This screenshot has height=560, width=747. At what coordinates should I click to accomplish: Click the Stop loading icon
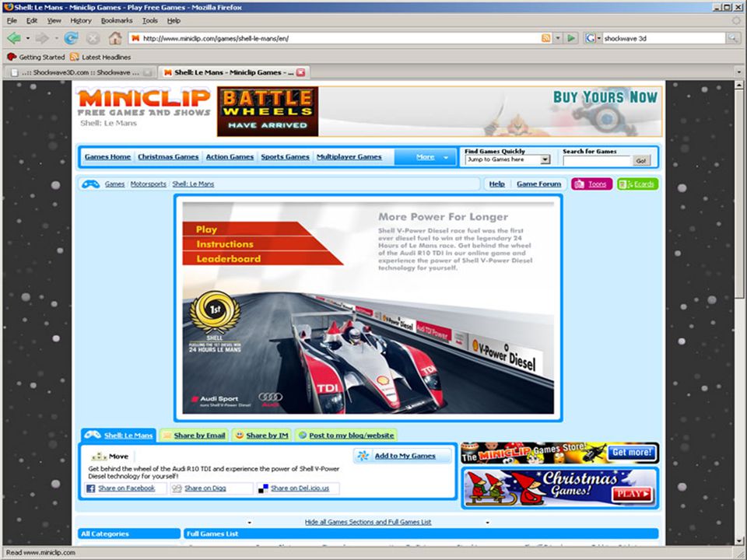[x=93, y=38]
